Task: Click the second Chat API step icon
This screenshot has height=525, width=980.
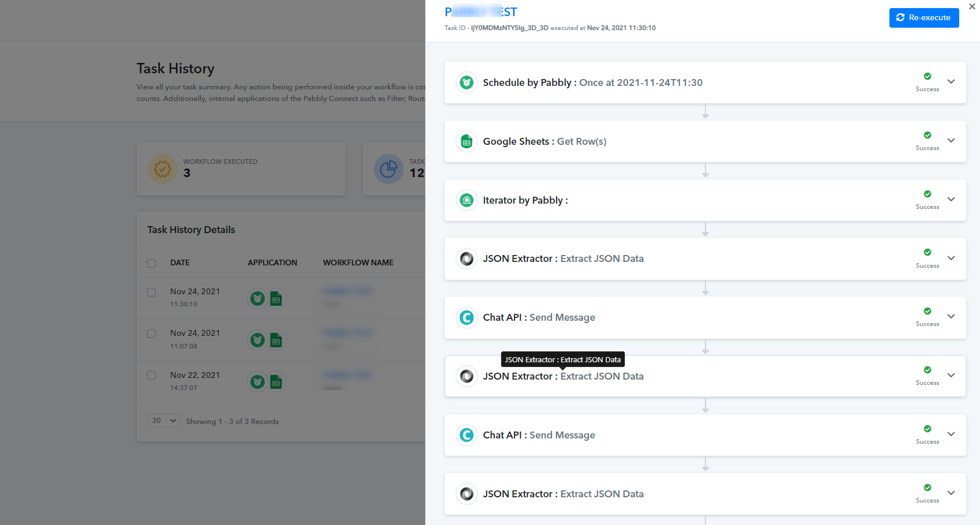Action: point(467,435)
